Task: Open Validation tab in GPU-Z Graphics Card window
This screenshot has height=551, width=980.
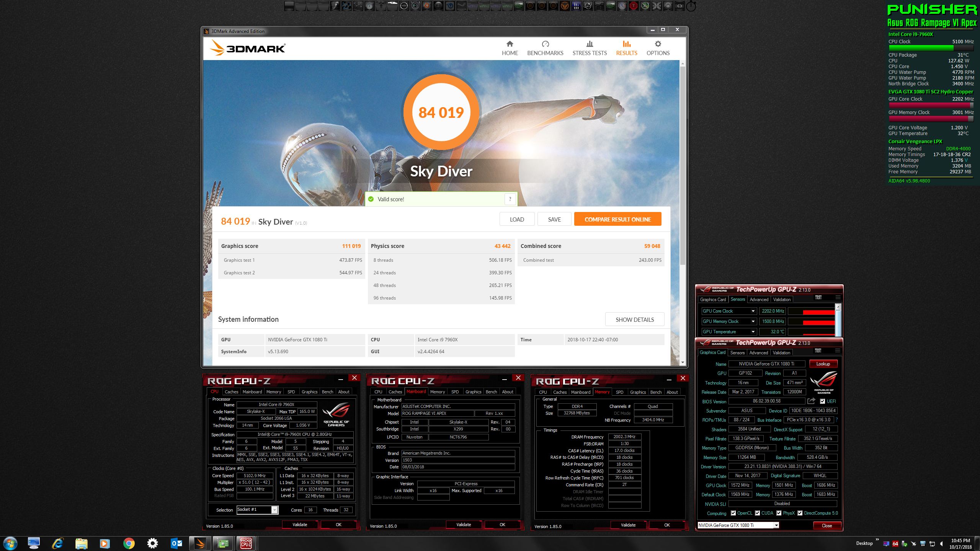Action: (781, 353)
